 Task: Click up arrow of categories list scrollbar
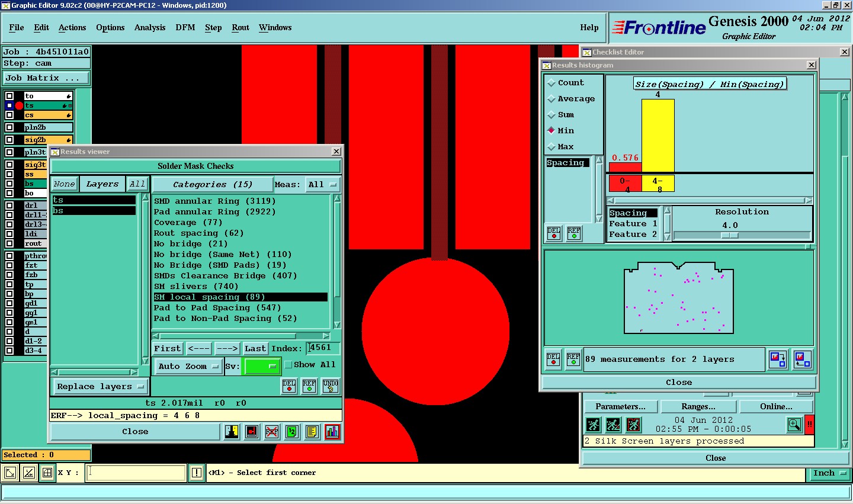click(337, 199)
